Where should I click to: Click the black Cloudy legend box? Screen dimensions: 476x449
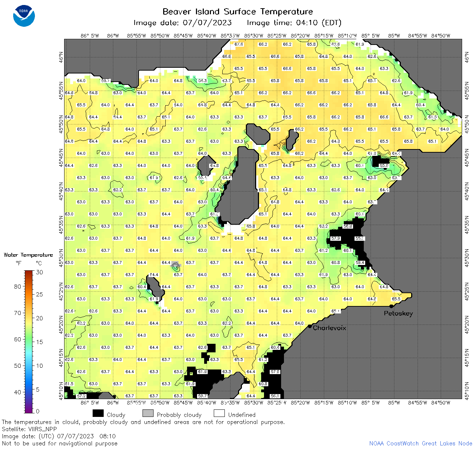(x=98, y=413)
